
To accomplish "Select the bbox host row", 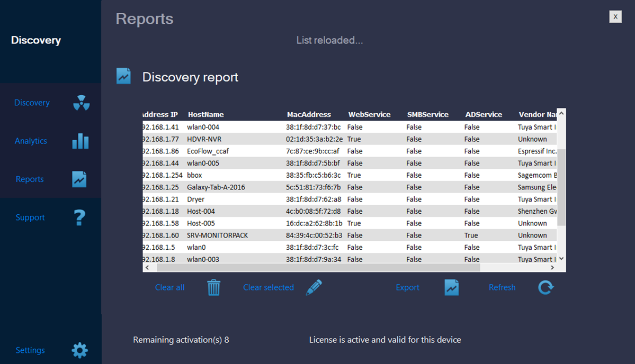I will (350, 175).
